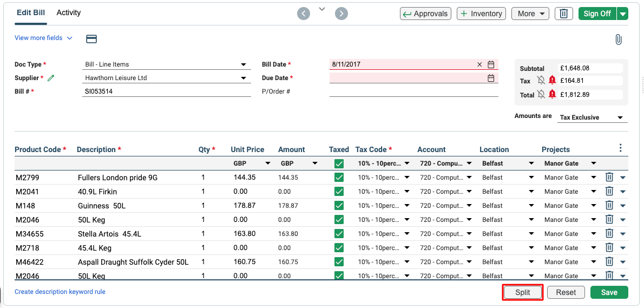Go to next bill arrow
The height and width of the screenshot is (308, 644).
(x=341, y=14)
